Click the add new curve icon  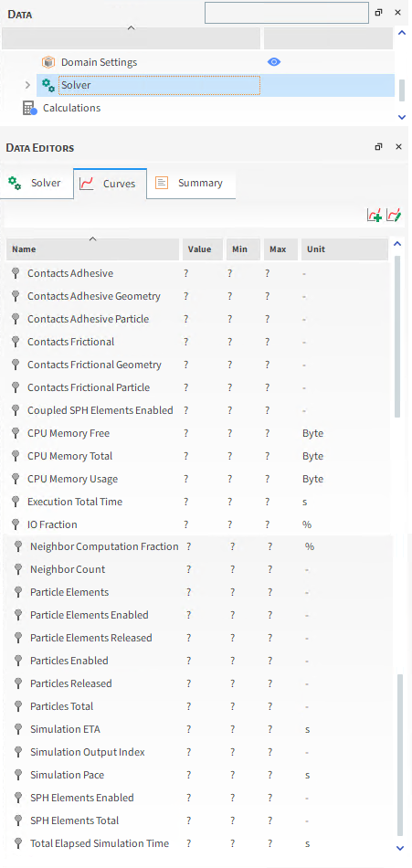point(375,216)
